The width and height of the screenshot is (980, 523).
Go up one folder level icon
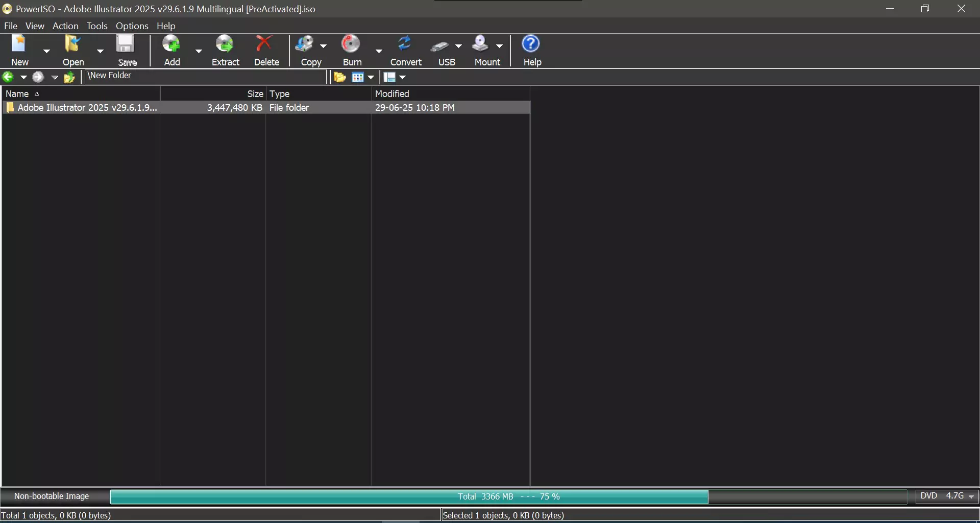pyautogui.click(x=69, y=77)
